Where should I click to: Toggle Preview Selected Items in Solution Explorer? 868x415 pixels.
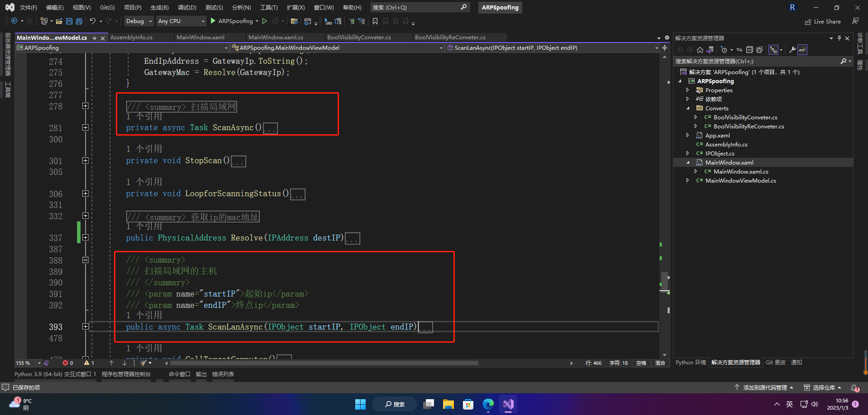(x=802, y=50)
